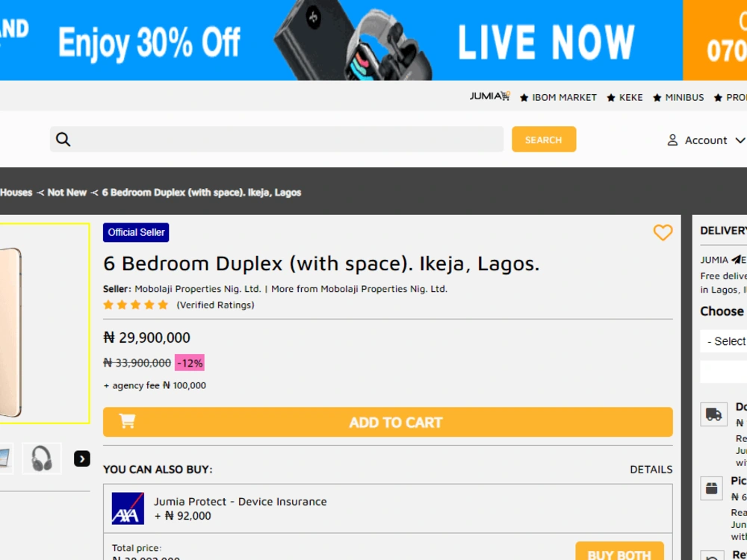The image size is (747, 560).
Task: Open IBOM MARKET menu item
Action: point(558,98)
